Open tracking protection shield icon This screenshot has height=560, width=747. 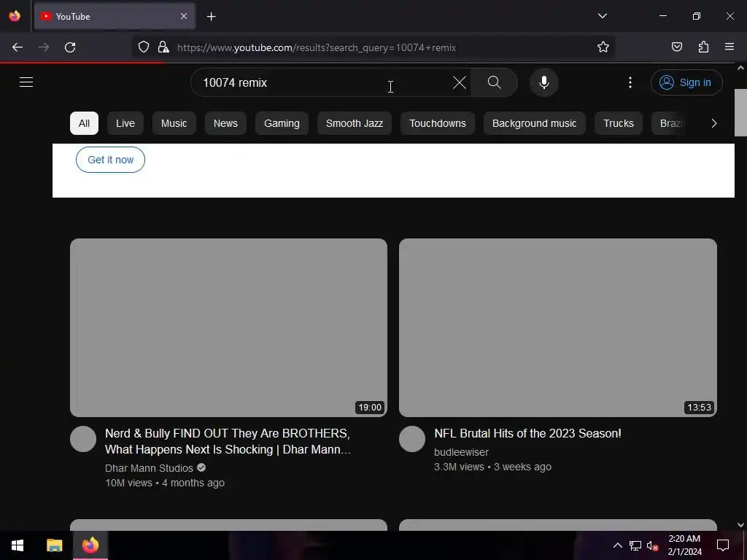click(x=144, y=47)
